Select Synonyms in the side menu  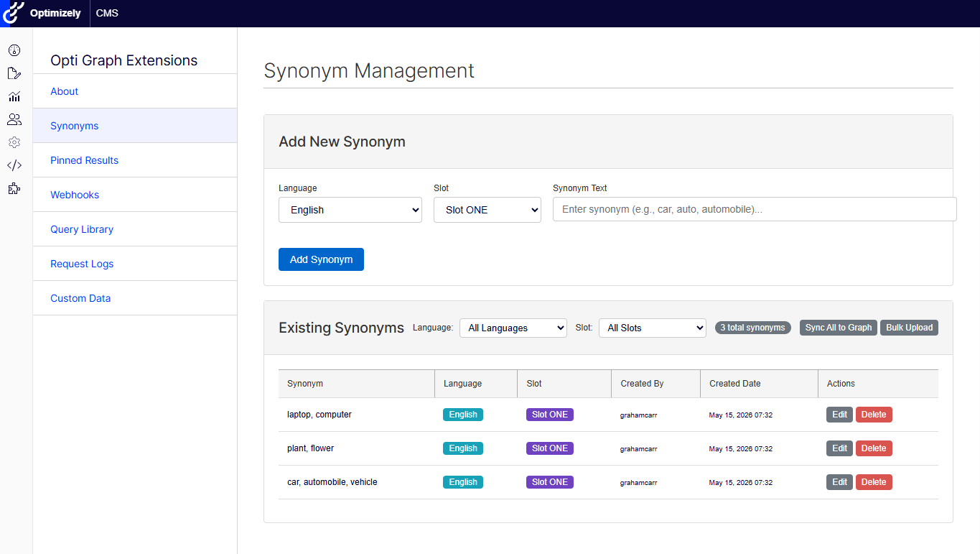tap(135, 126)
